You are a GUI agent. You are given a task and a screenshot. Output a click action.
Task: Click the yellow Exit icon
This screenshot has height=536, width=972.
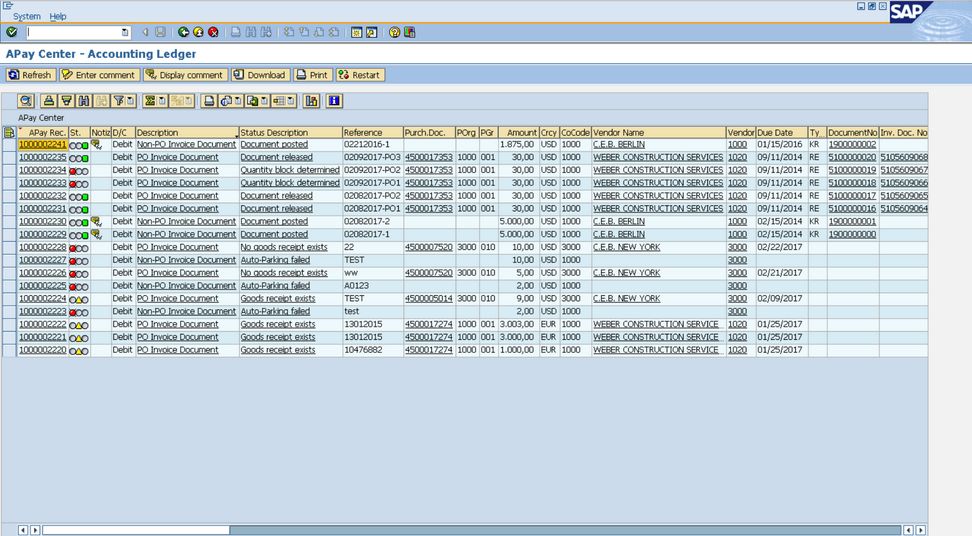[198, 32]
